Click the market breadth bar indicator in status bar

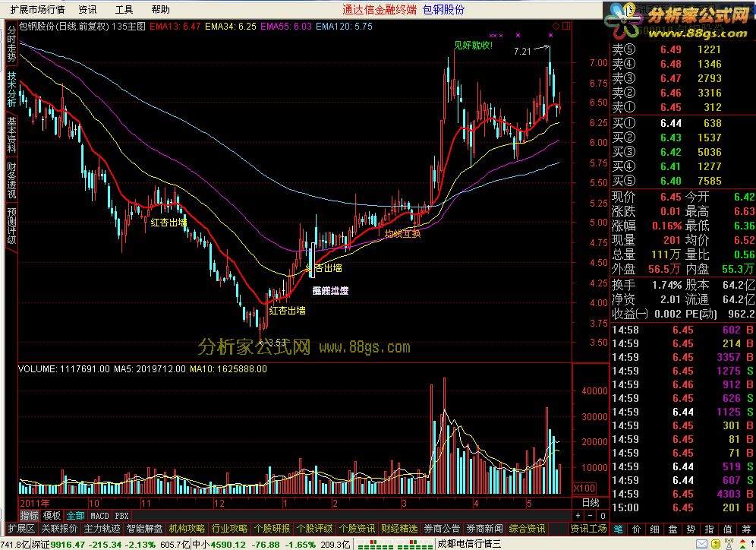pos(395,545)
